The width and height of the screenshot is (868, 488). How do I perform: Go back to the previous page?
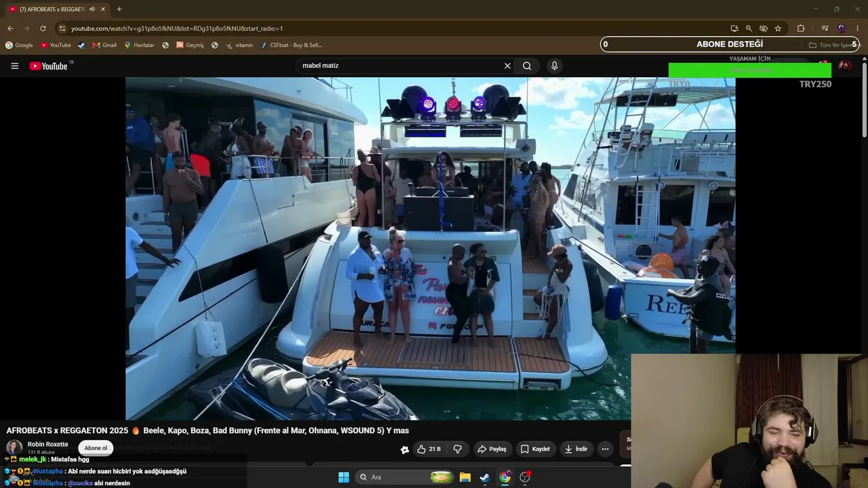[x=10, y=28]
